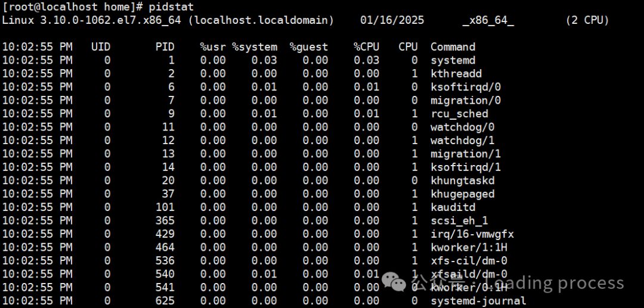Viewport: 644px width, 308px height.
Task: Click the PID column header
Action: pyautogui.click(x=165, y=46)
